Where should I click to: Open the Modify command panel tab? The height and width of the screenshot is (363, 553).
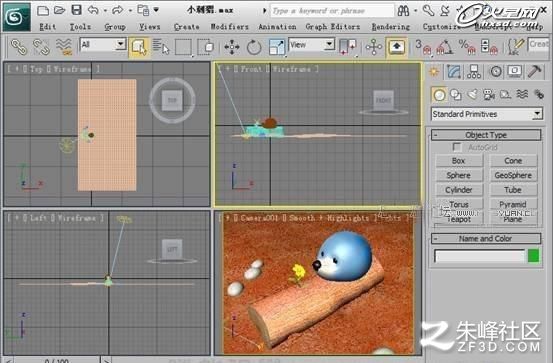pyautogui.click(x=454, y=72)
